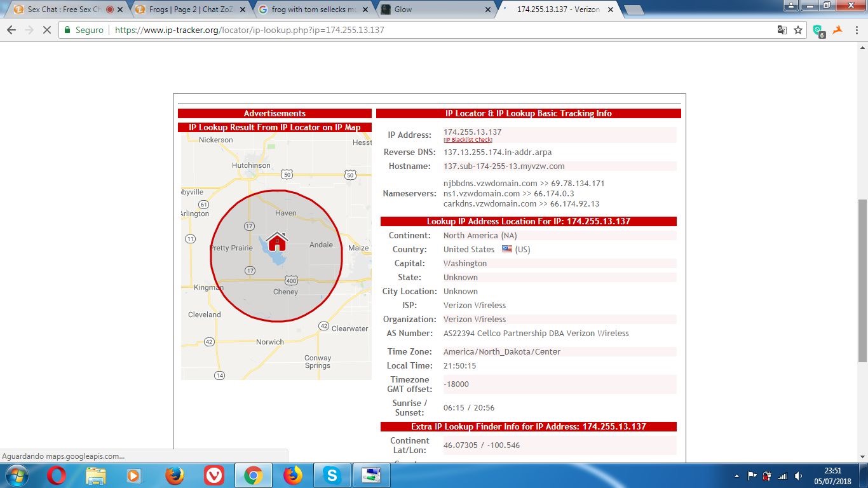
Task: Click the stop loading X button
Action: 46,30
